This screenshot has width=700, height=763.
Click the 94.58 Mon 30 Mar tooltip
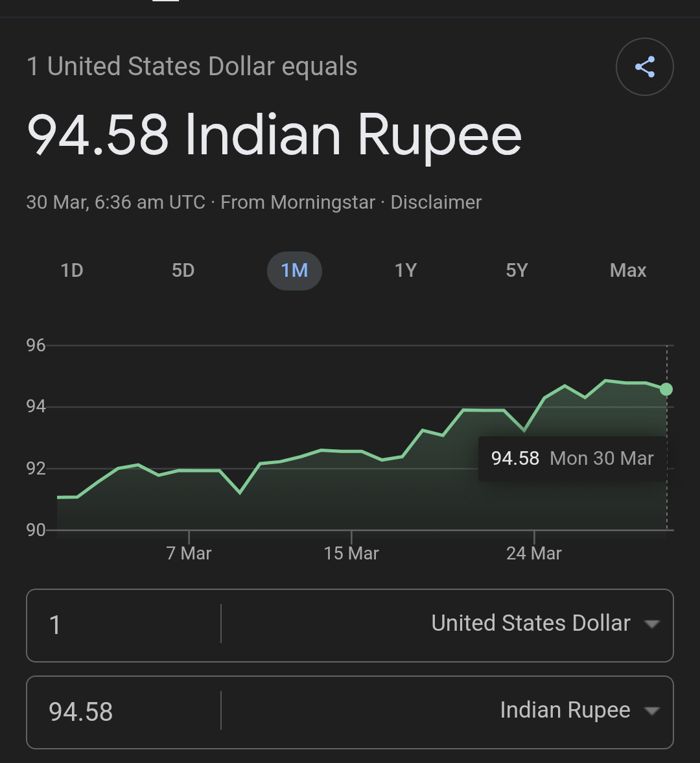click(572, 458)
